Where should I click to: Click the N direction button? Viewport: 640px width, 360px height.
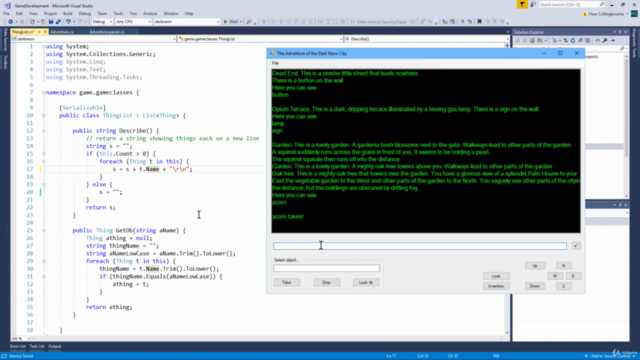click(x=564, y=266)
